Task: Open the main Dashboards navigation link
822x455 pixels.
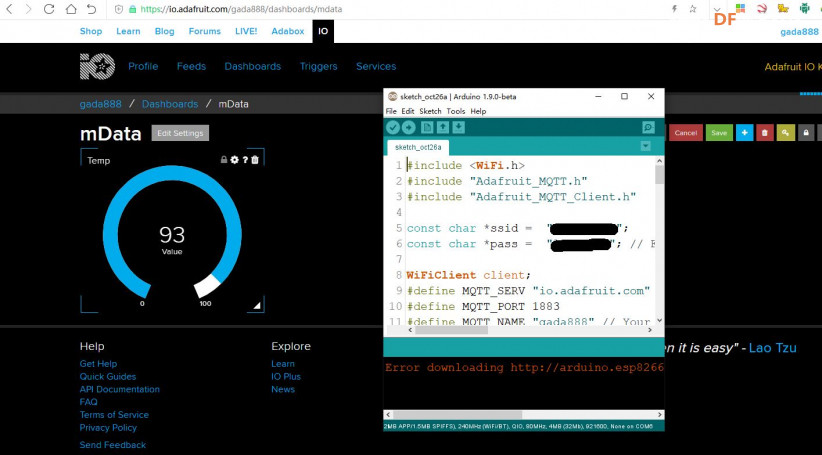Action: 253,67
